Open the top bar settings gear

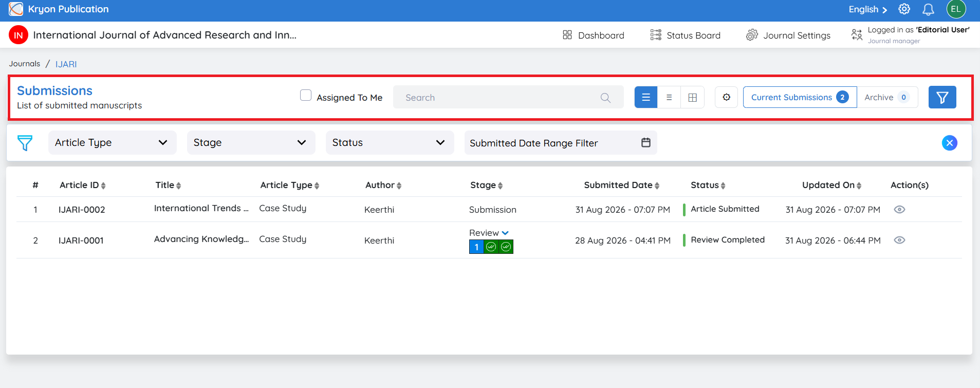[904, 9]
